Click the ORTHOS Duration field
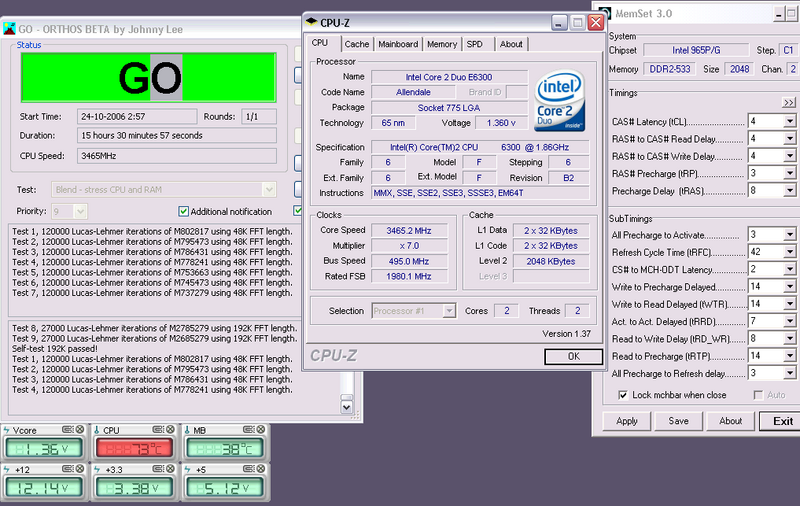The width and height of the screenshot is (800, 506). point(177,136)
